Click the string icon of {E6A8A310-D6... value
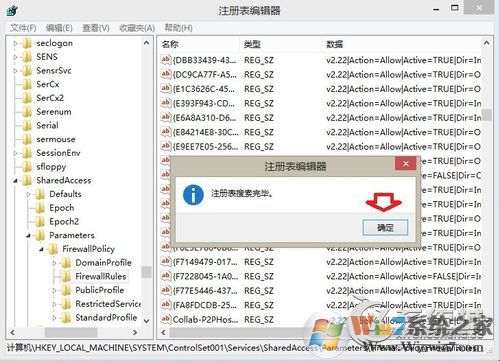Screen dimensions: 500x361 (166, 117)
